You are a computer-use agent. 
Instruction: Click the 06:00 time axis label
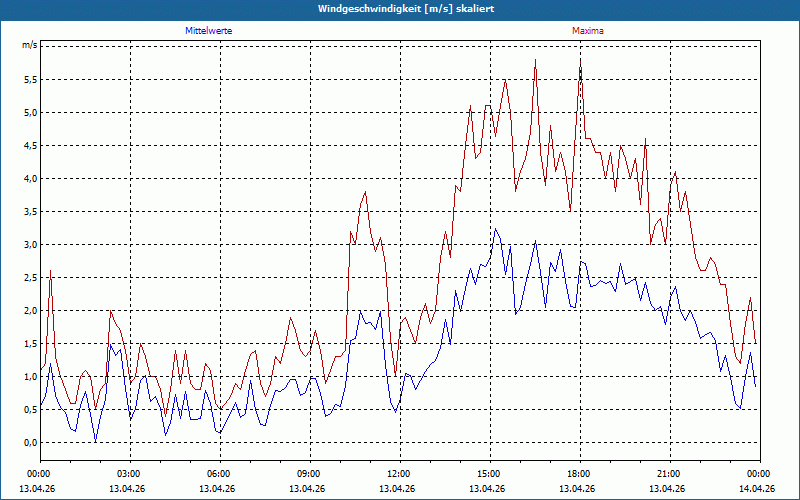(220, 474)
